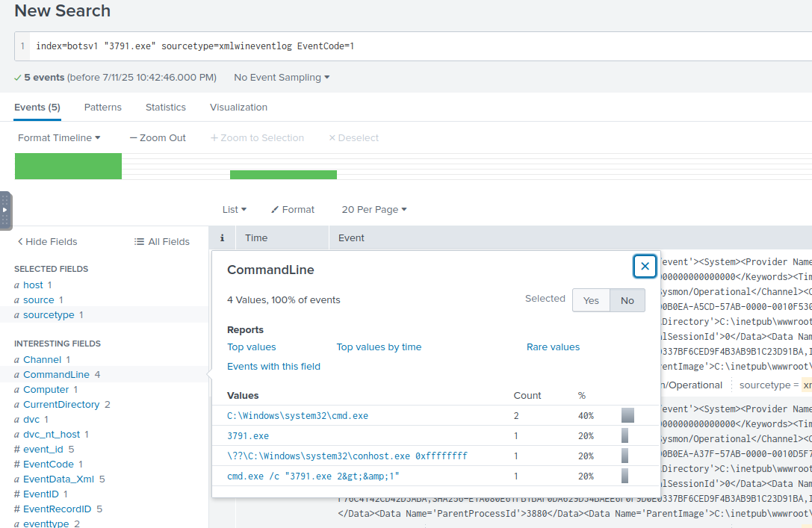812x528 pixels.
Task: Open the Format Timeline dropdown
Action: pyautogui.click(x=59, y=137)
